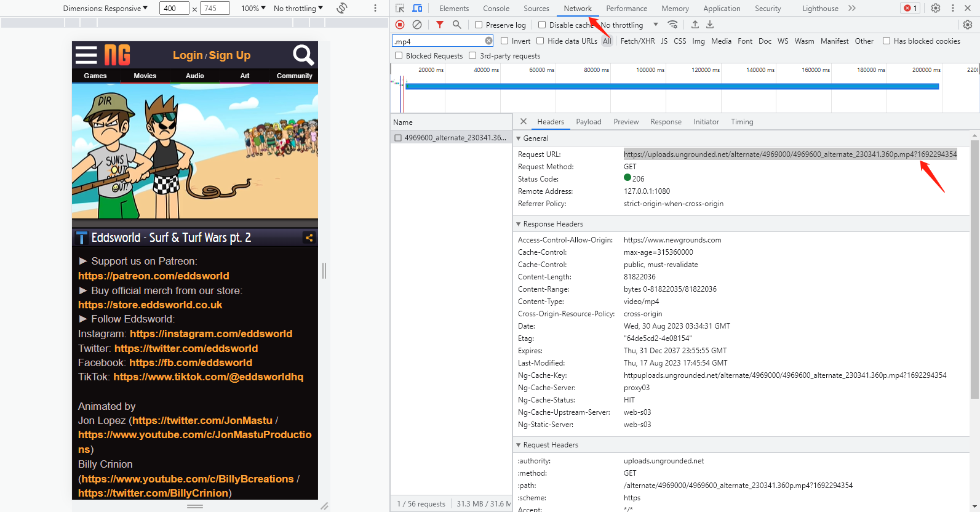
Task: Open device toolbar No throttling dropdown
Action: pos(298,8)
